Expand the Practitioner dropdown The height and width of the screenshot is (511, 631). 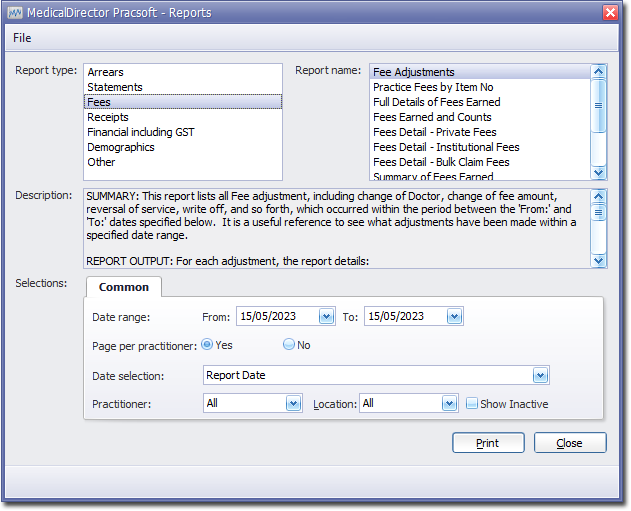[x=293, y=404]
